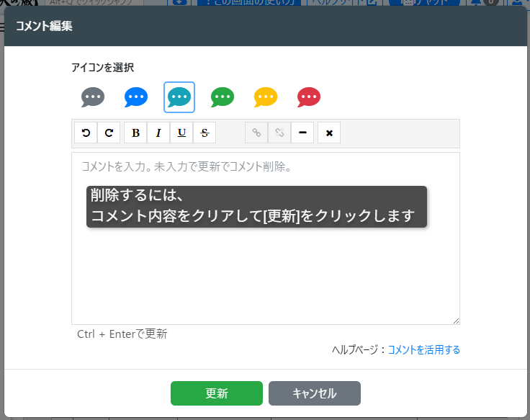Apply strikethrough formatting
Viewport: 530px width, 420px height.
coord(205,133)
